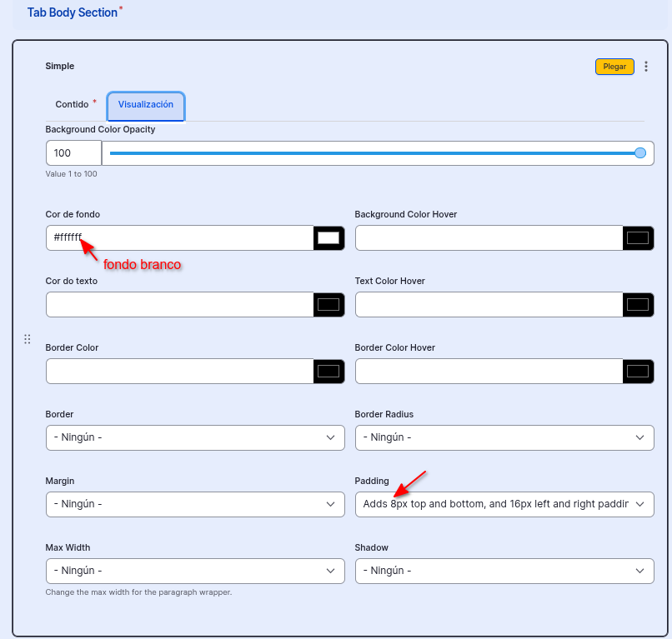Open the Text Color Hover color picker
The image size is (672, 639).
pyautogui.click(x=638, y=305)
